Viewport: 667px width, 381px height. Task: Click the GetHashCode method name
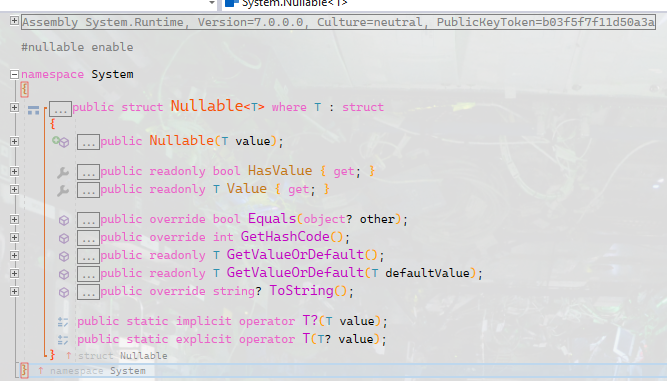click(x=285, y=236)
